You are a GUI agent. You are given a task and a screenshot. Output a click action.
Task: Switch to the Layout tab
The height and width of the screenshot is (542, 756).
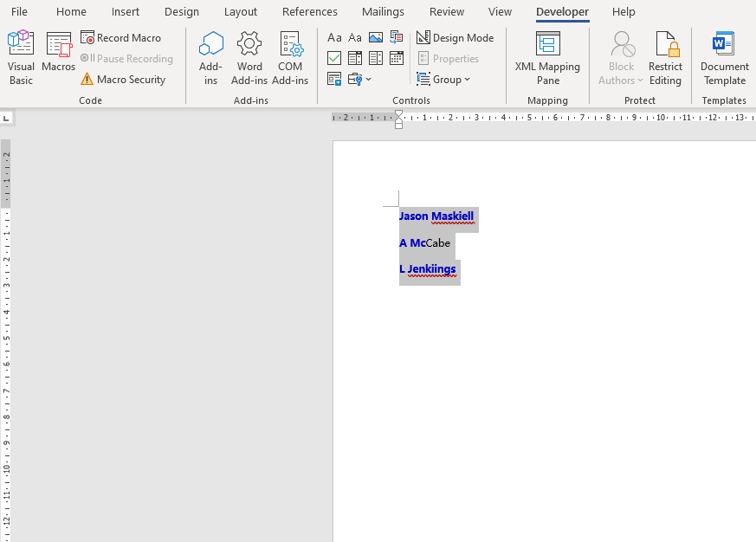click(x=241, y=11)
